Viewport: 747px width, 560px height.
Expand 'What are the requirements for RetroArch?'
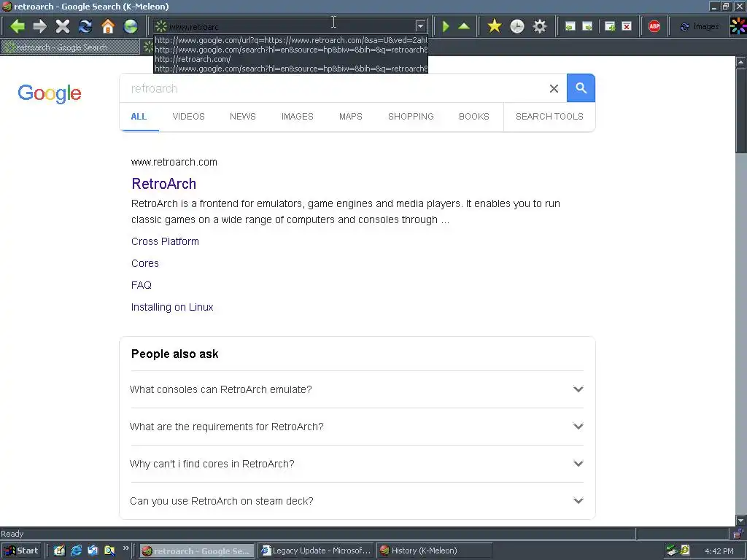pos(357,427)
